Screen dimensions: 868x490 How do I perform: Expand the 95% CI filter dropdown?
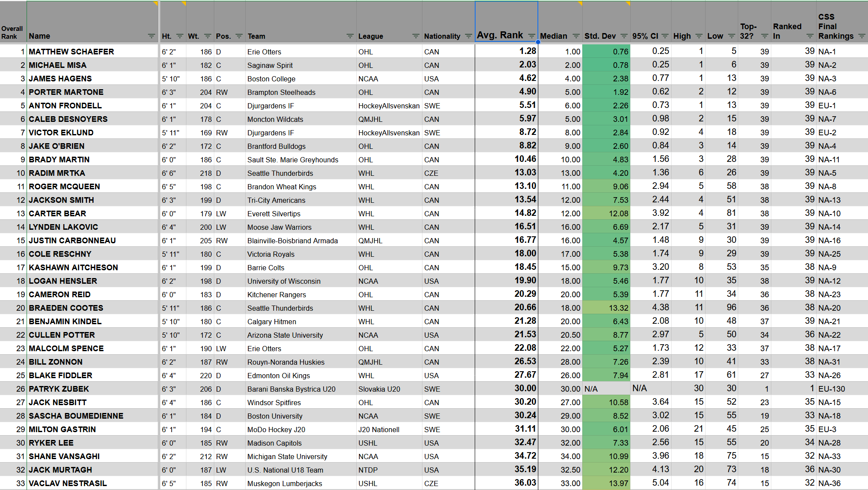tap(665, 36)
